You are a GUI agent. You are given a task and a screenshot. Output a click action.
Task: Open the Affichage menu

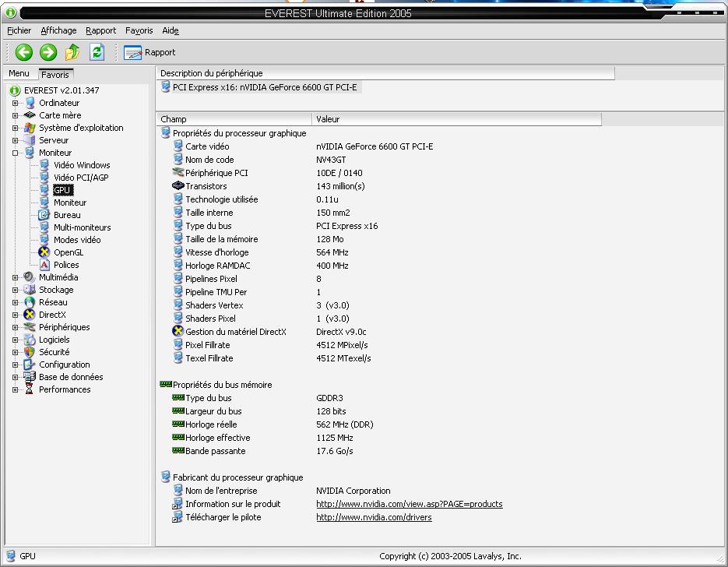click(x=58, y=30)
